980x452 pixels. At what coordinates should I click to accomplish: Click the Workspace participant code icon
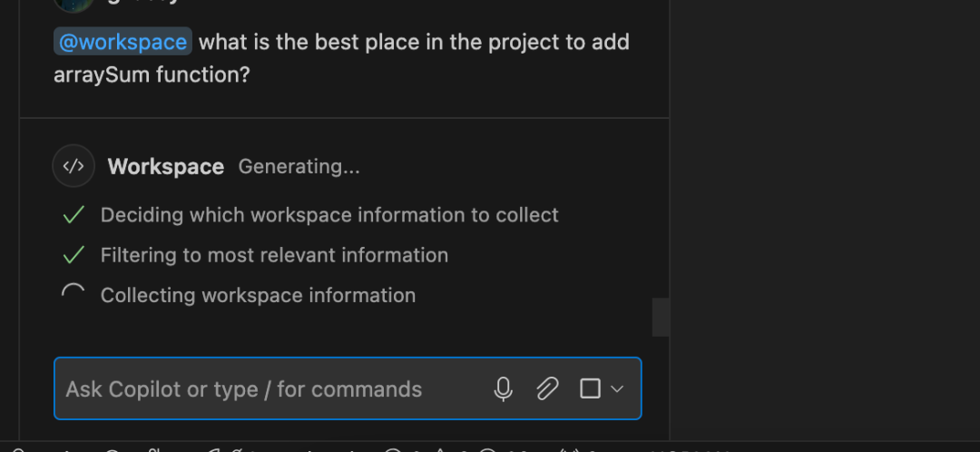[x=73, y=166]
